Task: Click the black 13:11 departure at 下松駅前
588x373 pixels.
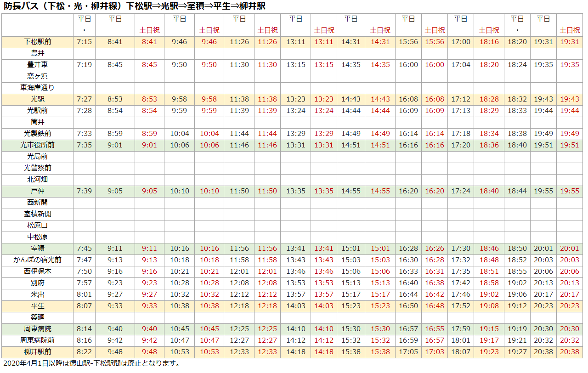Action: (x=296, y=42)
